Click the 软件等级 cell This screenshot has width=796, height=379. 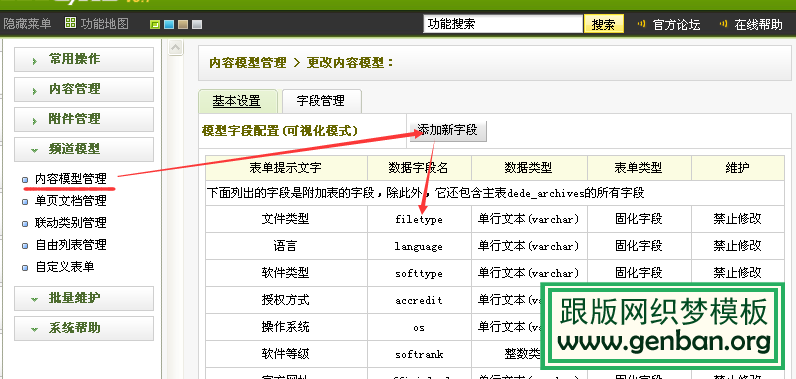click(286, 354)
